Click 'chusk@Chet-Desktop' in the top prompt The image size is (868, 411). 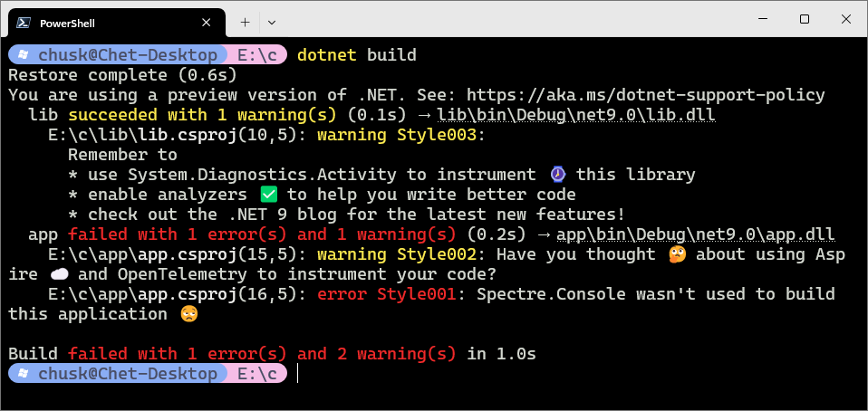[128, 55]
